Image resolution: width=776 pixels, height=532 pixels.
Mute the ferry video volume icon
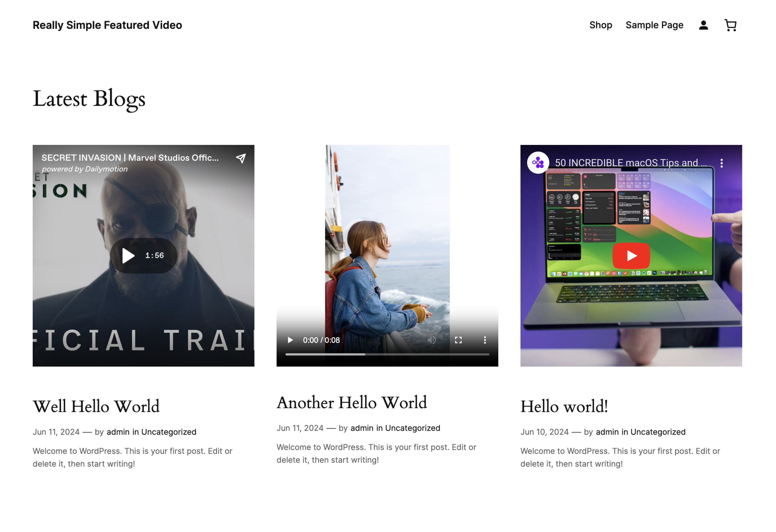click(431, 340)
